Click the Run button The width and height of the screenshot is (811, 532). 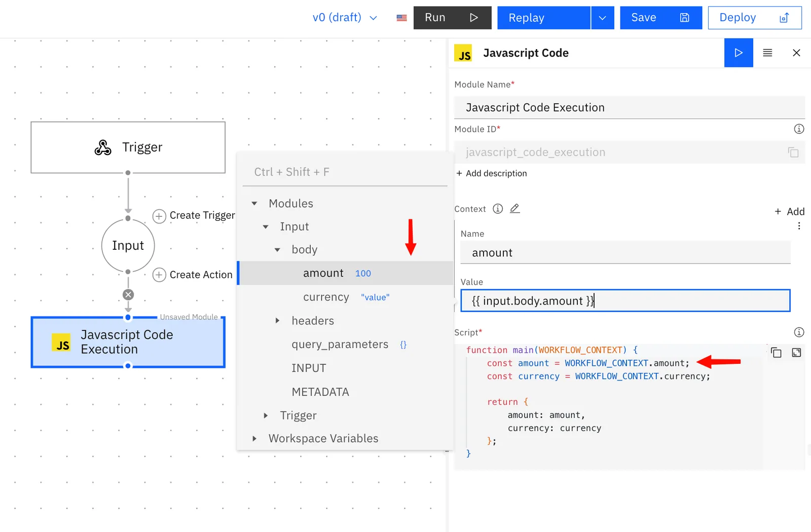(x=452, y=18)
